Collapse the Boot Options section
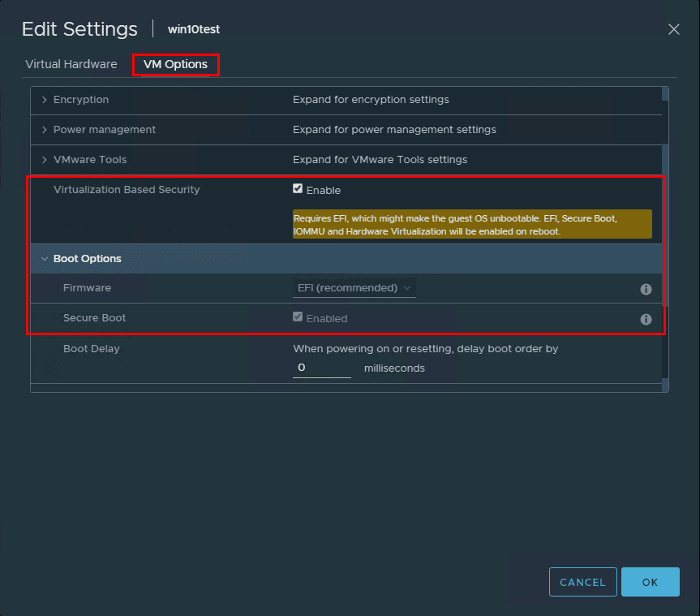 (x=45, y=258)
